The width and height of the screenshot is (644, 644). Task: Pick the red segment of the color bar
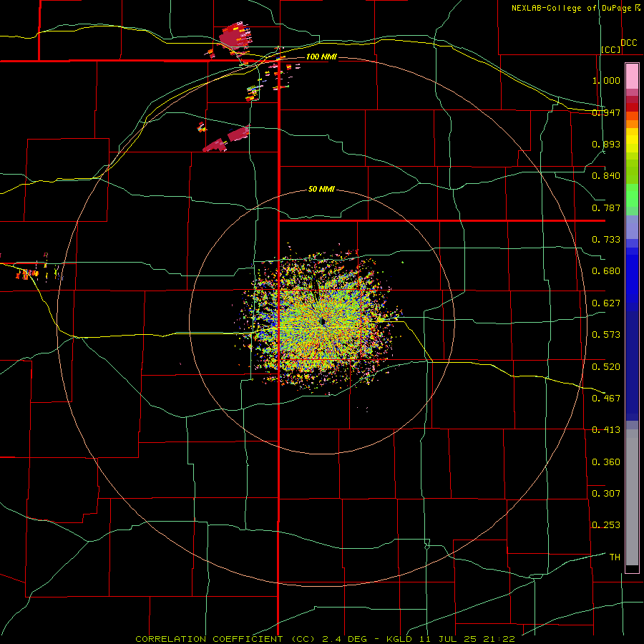(632, 107)
